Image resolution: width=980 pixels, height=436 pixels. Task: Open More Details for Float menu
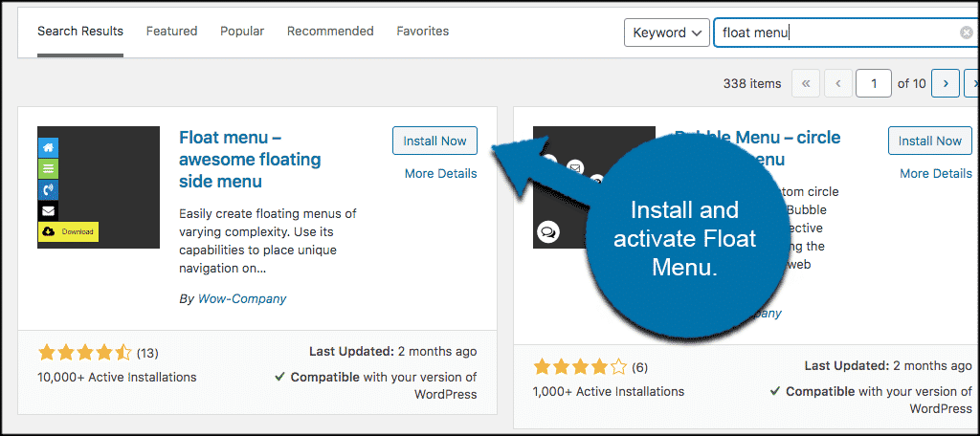coord(440,174)
